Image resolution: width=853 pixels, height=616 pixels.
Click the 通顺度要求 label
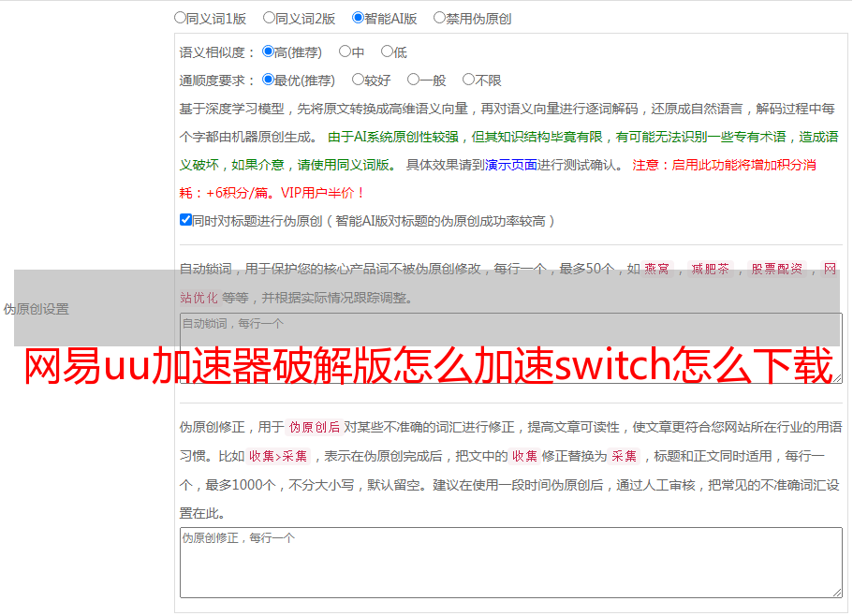(217, 81)
